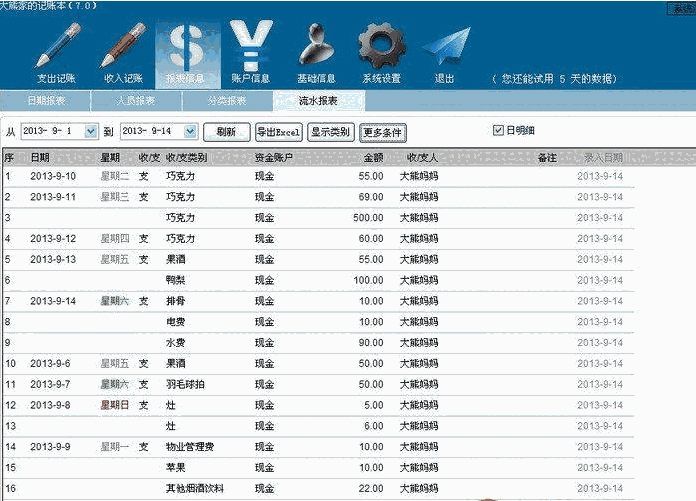Screen dimensions: 696x501
Task: Select the 流水报表 tab
Action: point(318,101)
